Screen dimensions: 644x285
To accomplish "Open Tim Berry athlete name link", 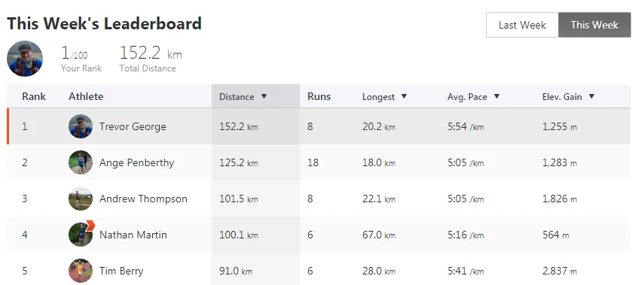I will click(121, 271).
